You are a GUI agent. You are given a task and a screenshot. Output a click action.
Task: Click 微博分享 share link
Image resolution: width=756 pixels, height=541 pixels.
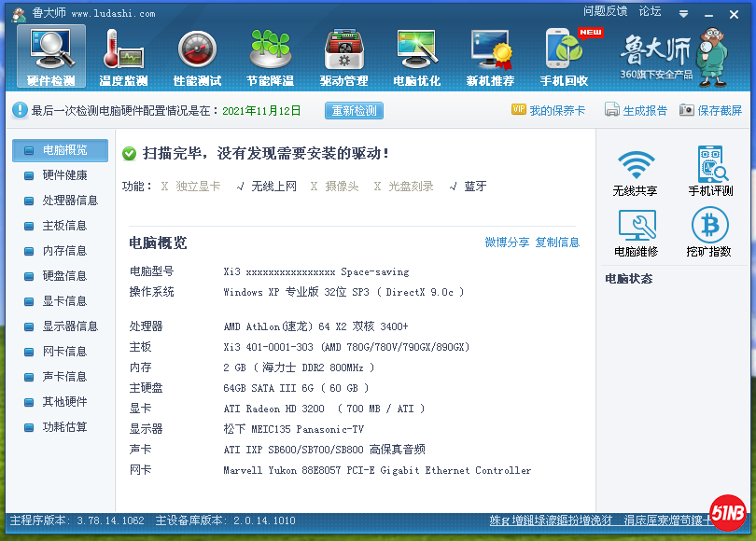[x=507, y=243]
